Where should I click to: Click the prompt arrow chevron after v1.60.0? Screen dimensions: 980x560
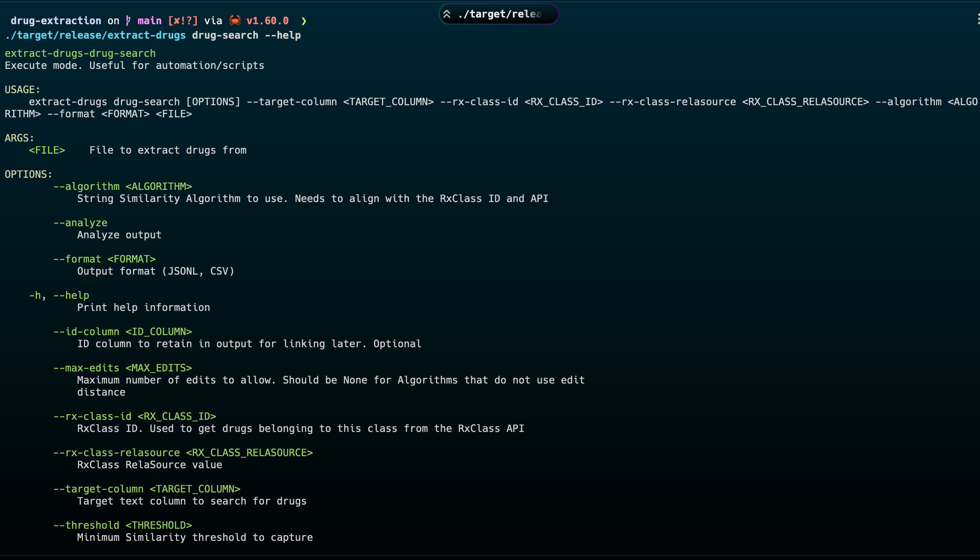click(304, 21)
